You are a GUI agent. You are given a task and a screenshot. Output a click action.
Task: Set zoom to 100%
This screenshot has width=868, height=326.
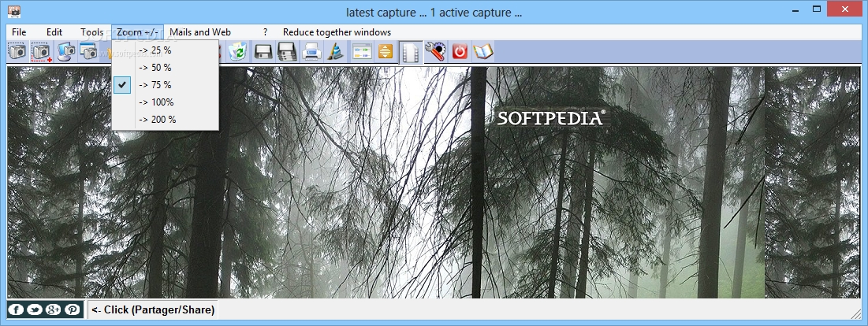point(165,102)
